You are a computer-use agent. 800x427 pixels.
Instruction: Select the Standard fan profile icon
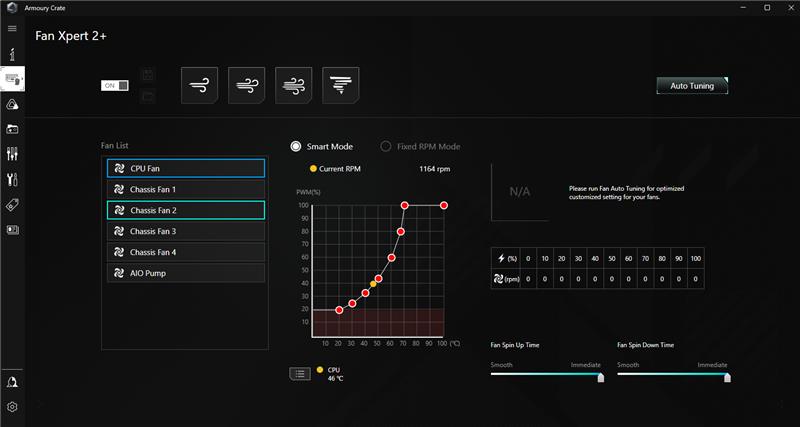(246, 85)
